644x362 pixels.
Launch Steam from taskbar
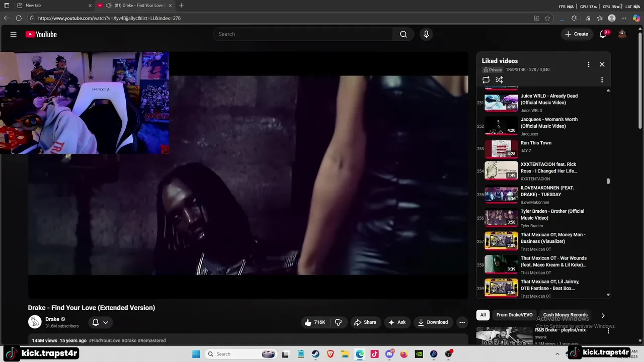(315, 354)
